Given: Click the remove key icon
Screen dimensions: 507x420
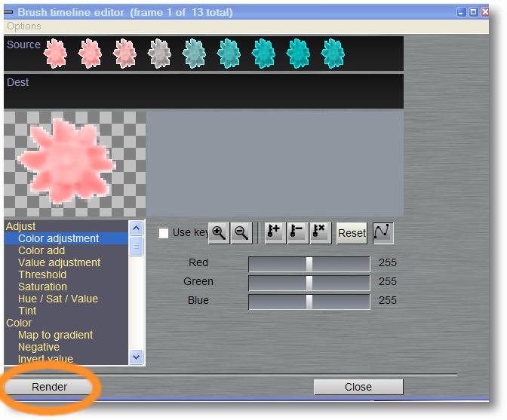Looking at the screenshot, I should (x=297, y=233).
